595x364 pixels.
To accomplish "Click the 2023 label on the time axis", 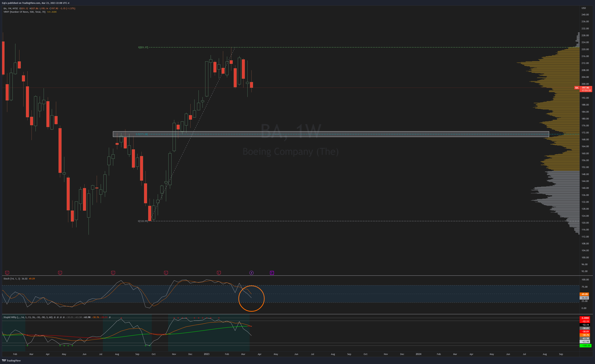I will coord(206,354).
